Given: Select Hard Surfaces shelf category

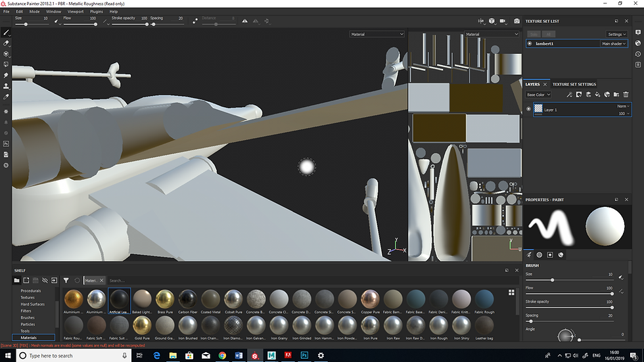Looking at the screenshot, I should click(32, 304).
